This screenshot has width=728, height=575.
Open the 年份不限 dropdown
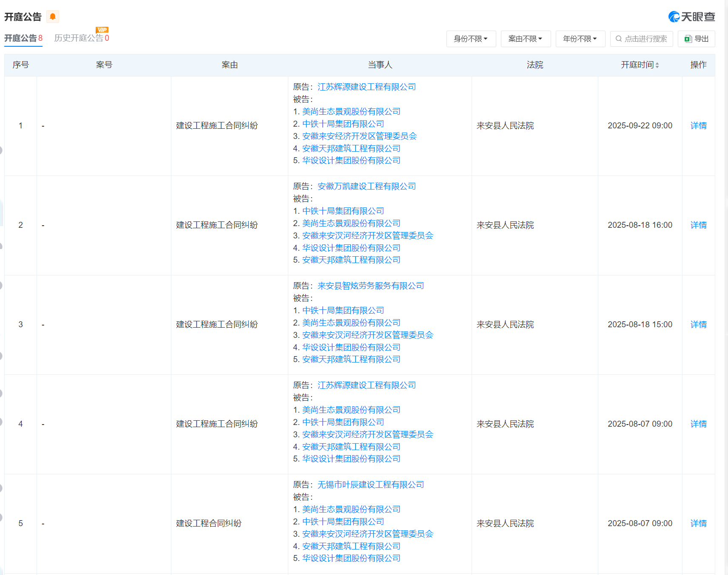pos(580,39)
